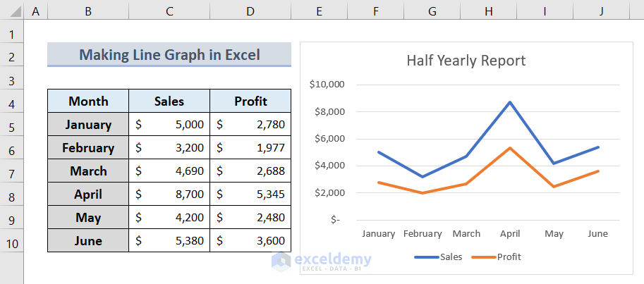The width and height of the screenshot is (644, 284).
Task: Click the $4,000 axis label
Action: click(x=329, y=166)
